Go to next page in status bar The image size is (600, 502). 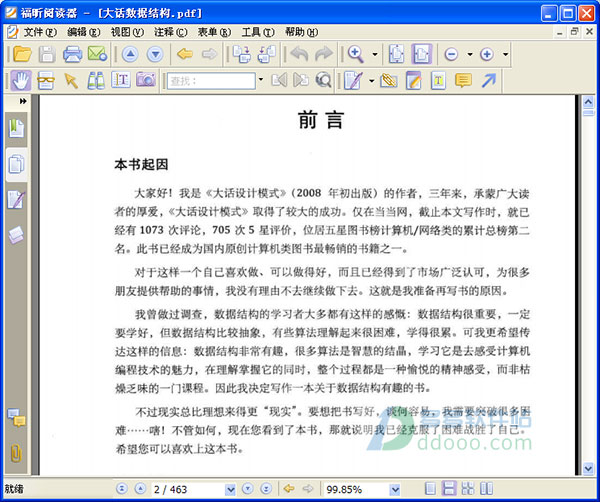click(x=248, y=489)
